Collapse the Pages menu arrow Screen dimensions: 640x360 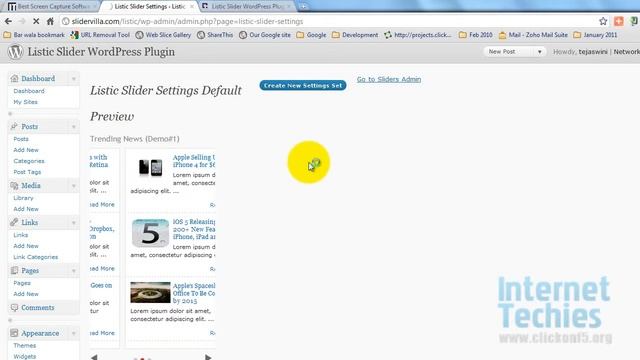pos(74,271)
